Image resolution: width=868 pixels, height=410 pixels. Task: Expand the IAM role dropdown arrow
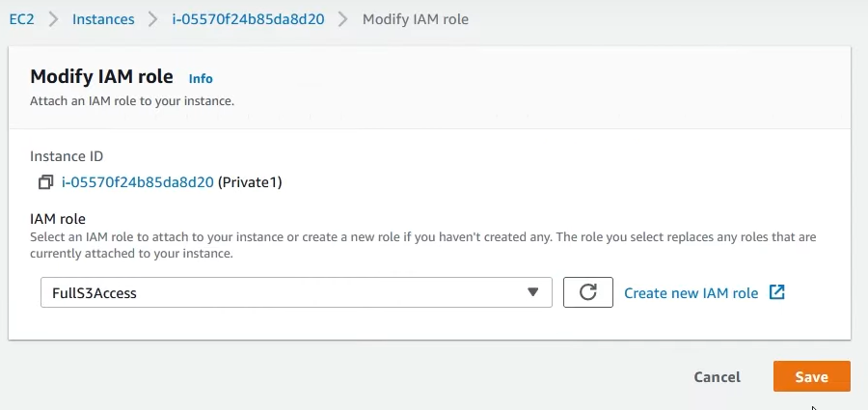(x=532, y=292)
